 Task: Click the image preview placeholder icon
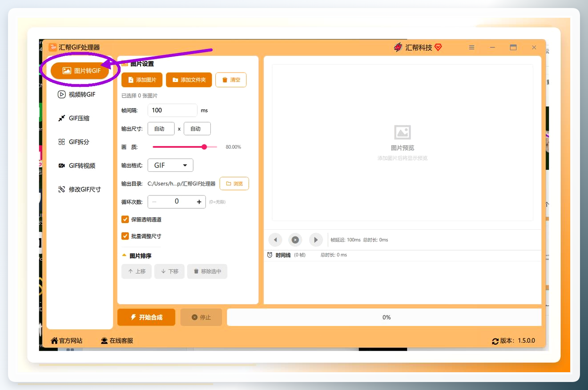403,132
